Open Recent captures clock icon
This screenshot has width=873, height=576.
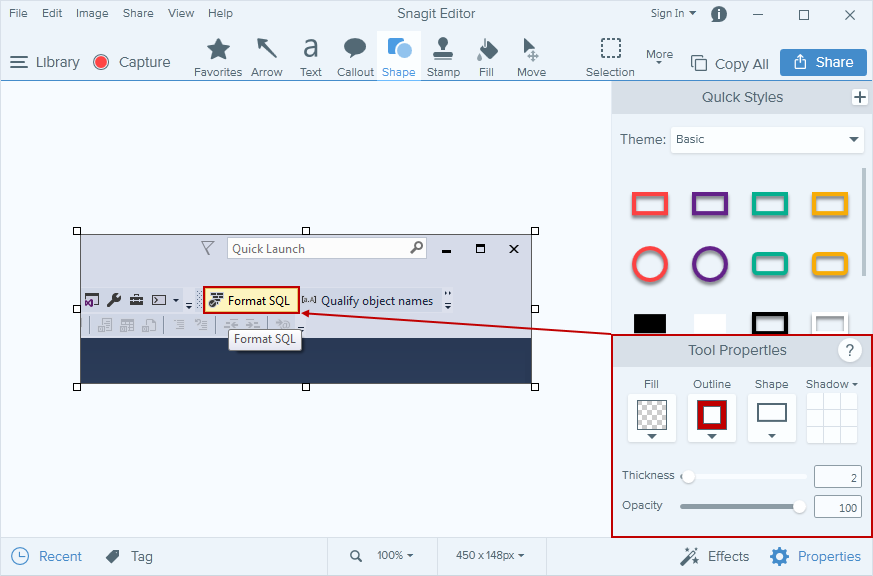coord(46,556)
